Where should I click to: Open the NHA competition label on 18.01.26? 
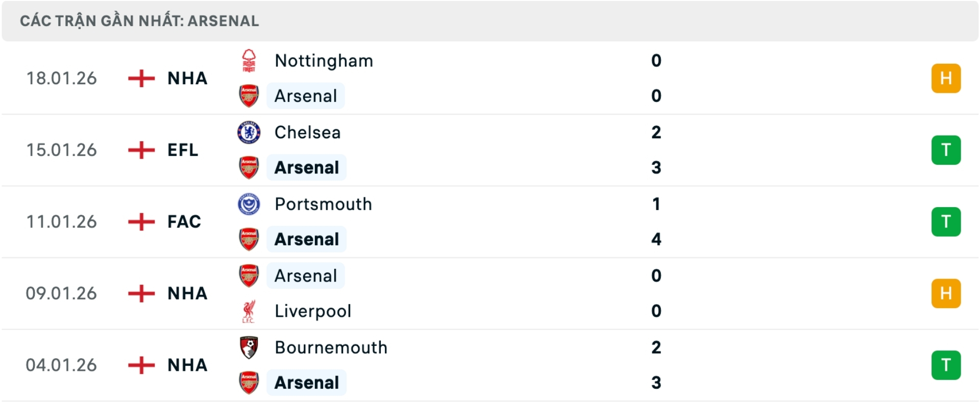click(x=186, y=78)
